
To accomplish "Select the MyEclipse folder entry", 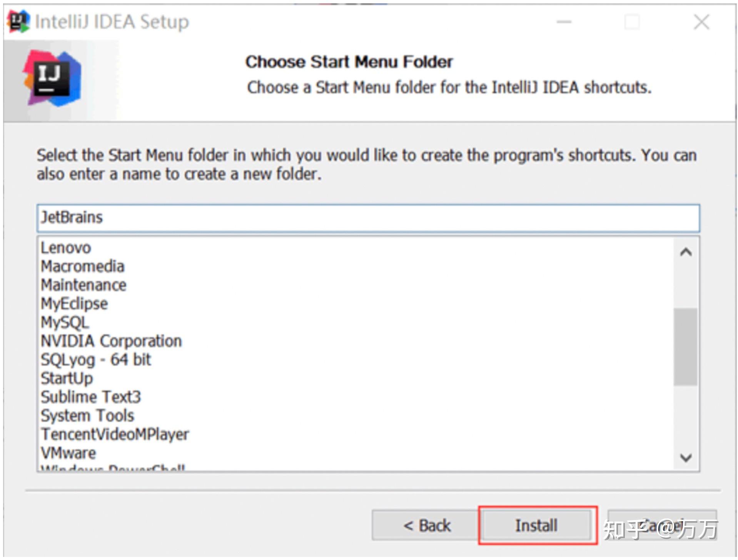I will coord(74,304).
